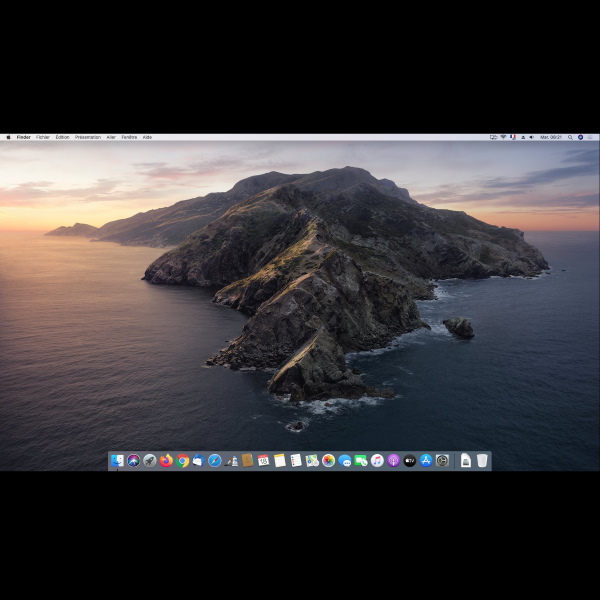Open Apple TV app in Dock
This screenshot has width=600, height=600.
(x=409, y=460)
